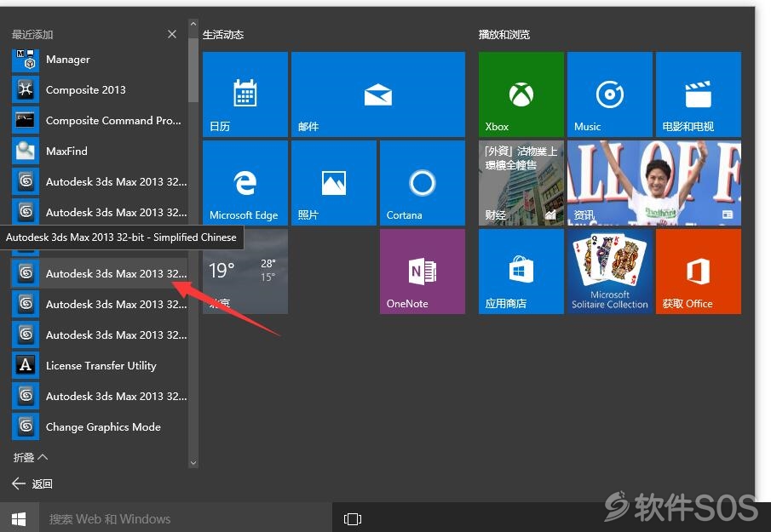
Task: Open the Music tile
Action: [610, 94]
